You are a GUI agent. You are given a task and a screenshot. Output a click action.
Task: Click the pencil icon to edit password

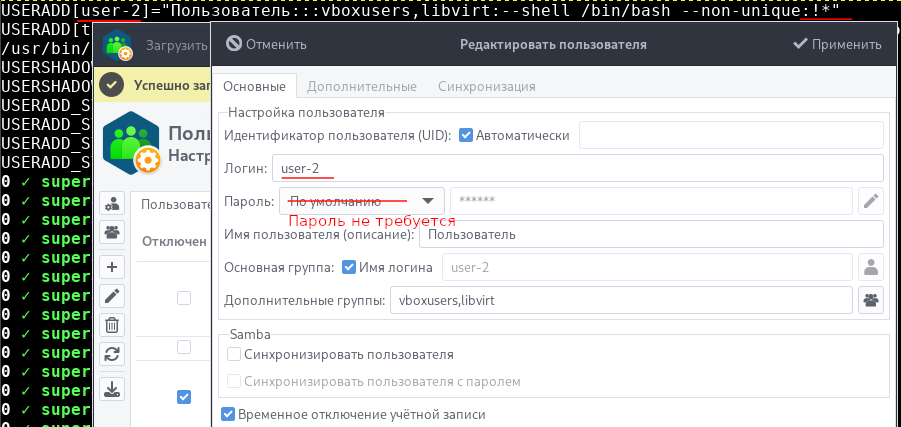click(x=871, y=201)
